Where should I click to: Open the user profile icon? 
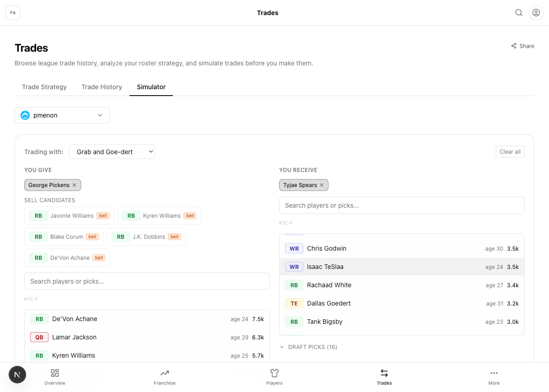tap(536, 13)
